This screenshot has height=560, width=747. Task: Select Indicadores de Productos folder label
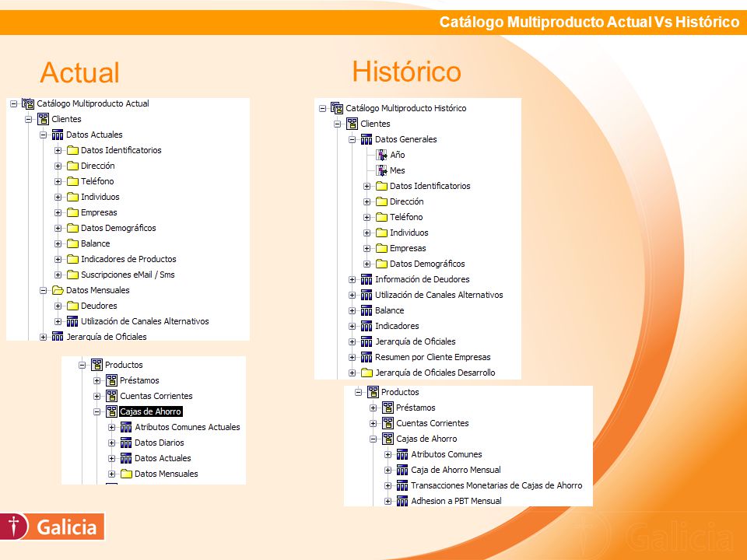click(x=128, y=259)
